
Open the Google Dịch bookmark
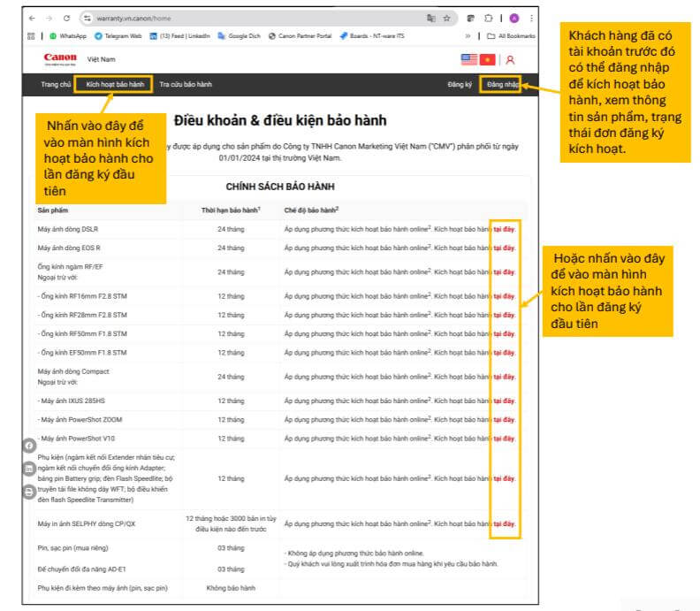tap(240, 36)
